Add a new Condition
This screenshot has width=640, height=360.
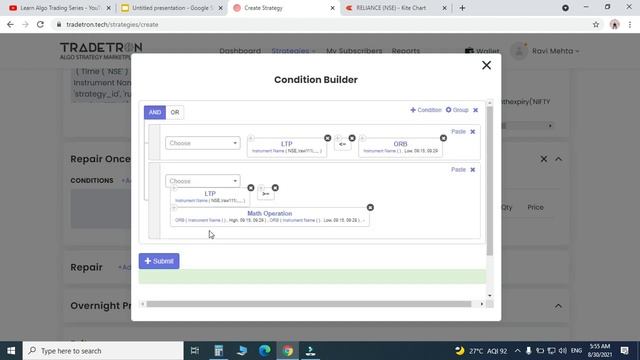426,110
